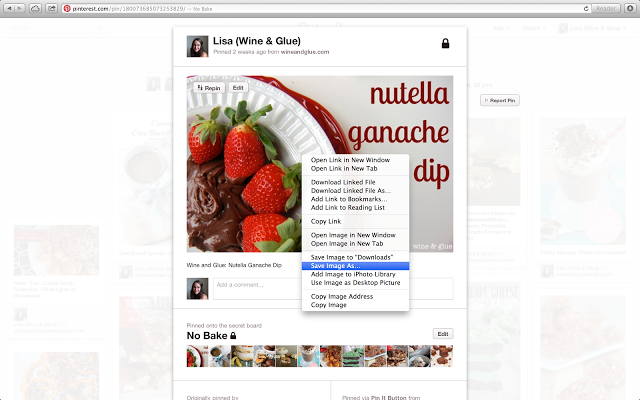640x400 pixels.
Task: Choose Open Image in New Tab
Action: [355, 244]
